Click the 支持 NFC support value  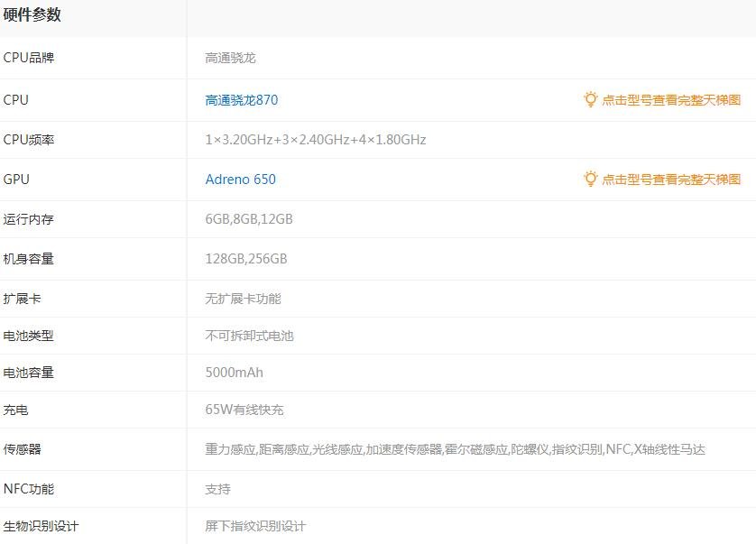(x=218, y=489)
